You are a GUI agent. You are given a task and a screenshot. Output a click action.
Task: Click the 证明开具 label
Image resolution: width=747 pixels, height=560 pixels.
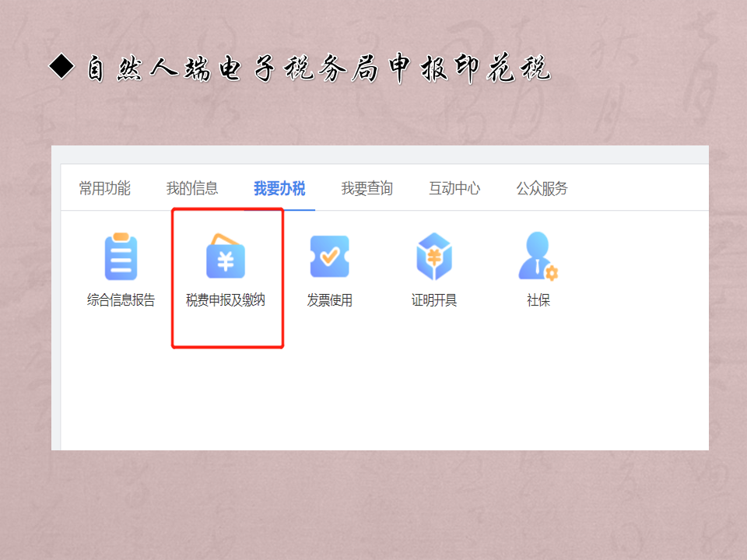click(x=434, y=300)
